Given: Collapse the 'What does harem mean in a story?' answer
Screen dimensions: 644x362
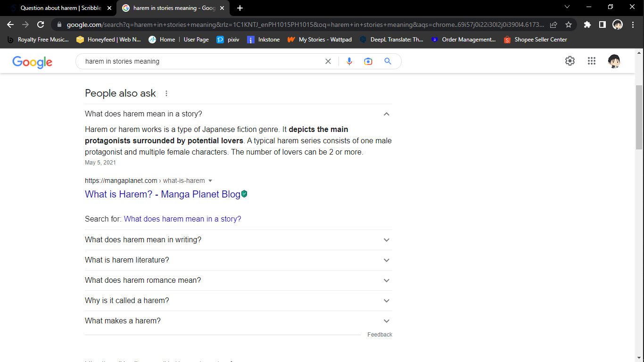Looking at the screenshot, I should (386, 114).
